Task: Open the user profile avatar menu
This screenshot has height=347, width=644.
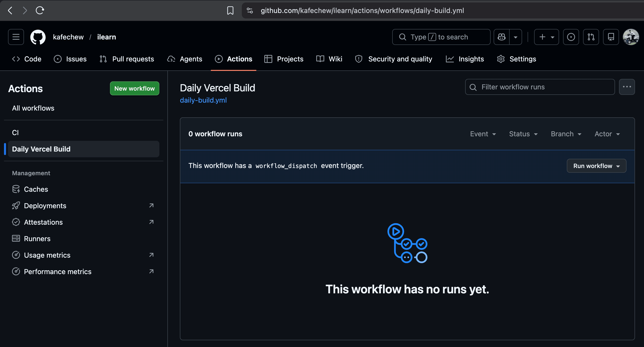Action: pos(631,37)
